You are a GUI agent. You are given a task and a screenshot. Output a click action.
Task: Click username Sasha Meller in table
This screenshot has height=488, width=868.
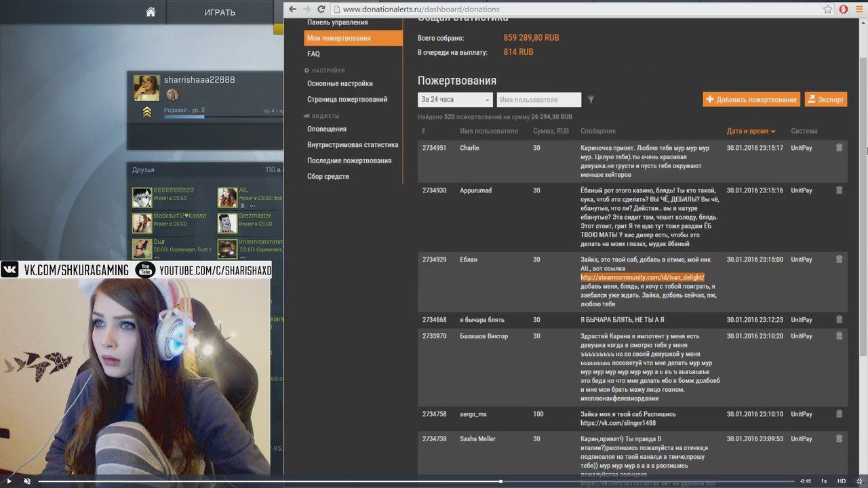477,439
